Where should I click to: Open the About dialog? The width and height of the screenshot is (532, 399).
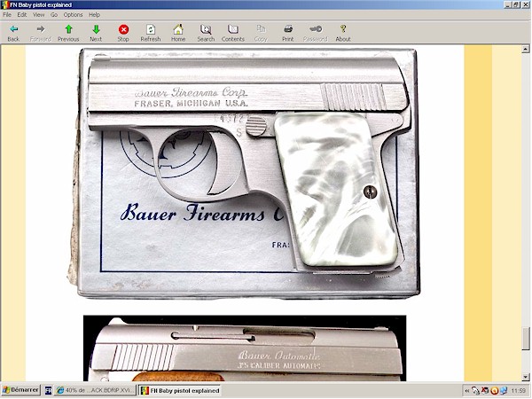click(x=343, y=34)
